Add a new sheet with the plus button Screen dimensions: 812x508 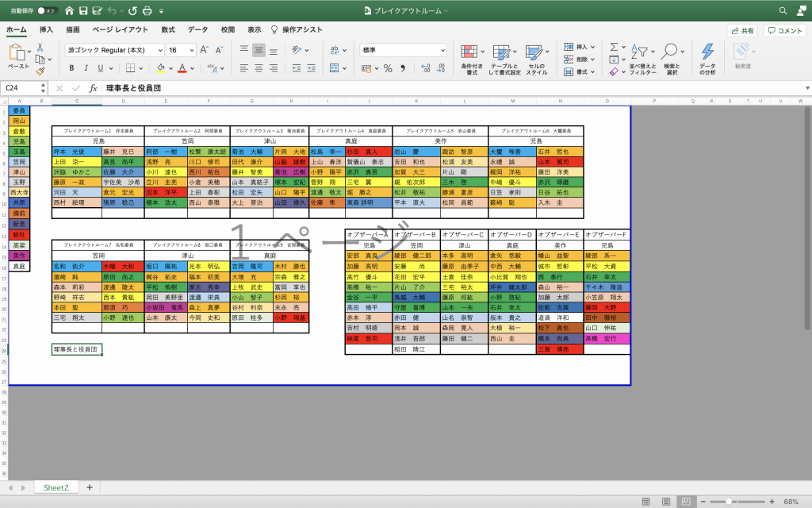point(90,487)
